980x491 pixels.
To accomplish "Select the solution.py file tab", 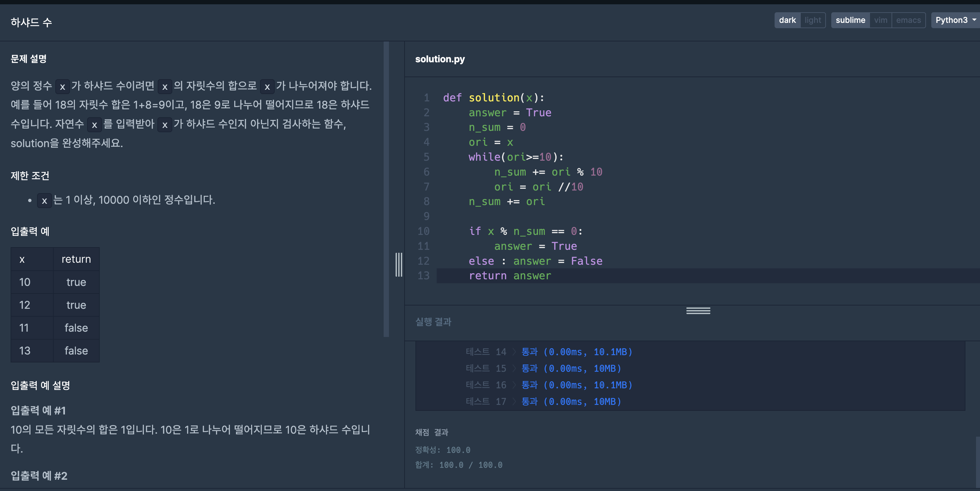I will coord(440,59).
